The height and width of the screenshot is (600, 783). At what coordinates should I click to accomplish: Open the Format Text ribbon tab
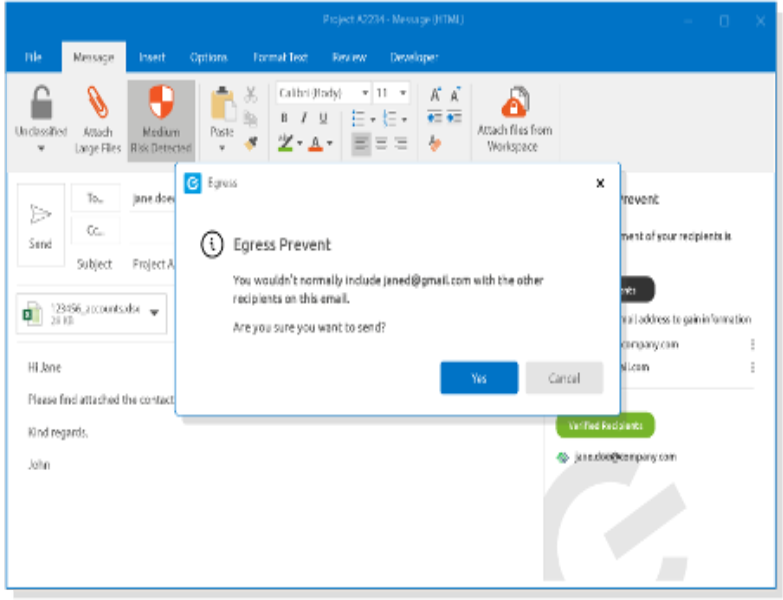tap(279, 58)
